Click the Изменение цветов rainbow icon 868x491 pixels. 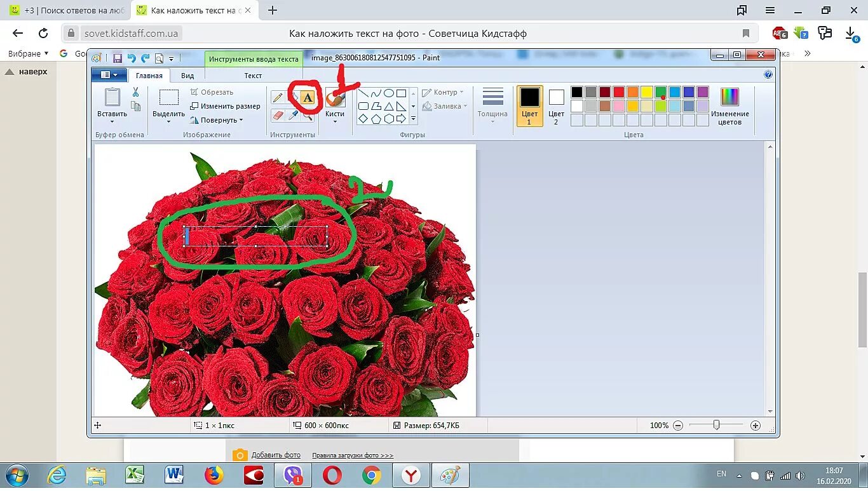pos(729,97)
